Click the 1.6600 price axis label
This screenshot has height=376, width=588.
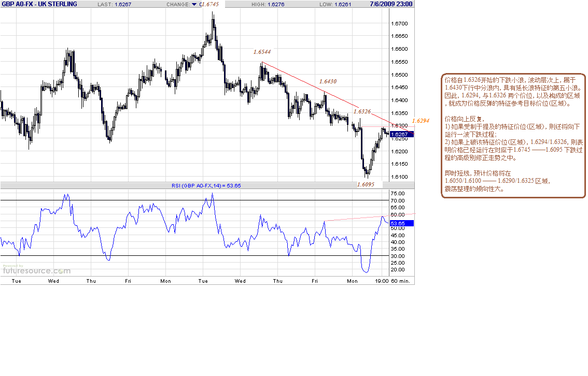pyautogui.click(x=399, y=49)
